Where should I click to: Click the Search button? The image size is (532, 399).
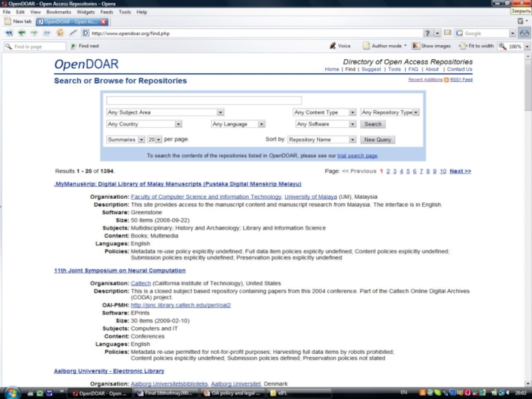(372, 124)
